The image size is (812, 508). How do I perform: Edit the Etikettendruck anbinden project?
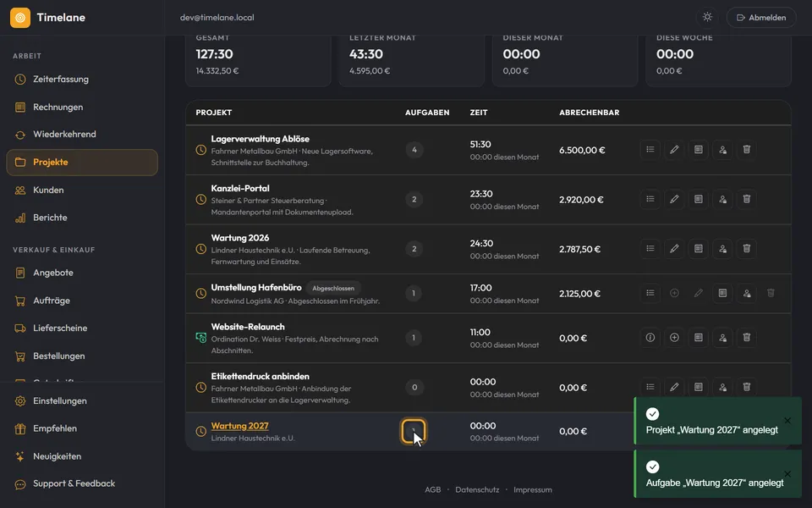[x=674, y=387]
